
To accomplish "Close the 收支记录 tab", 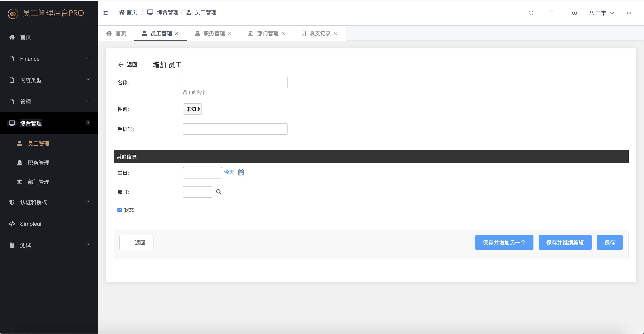I will (335, 33).
